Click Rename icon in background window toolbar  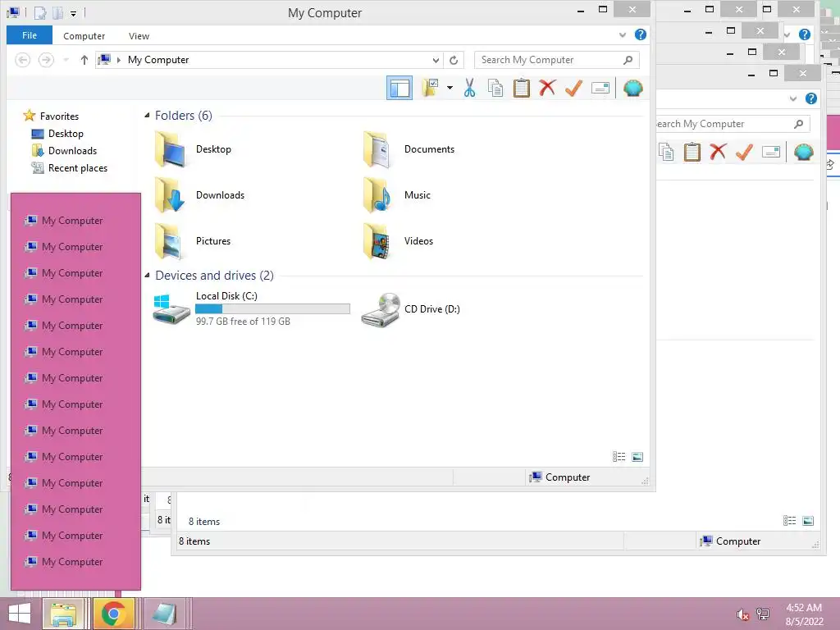(x=770, y=152)
